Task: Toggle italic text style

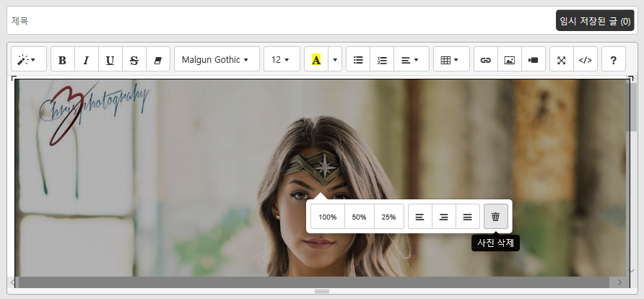Action: pyautogui.click(x=86, y=60)
